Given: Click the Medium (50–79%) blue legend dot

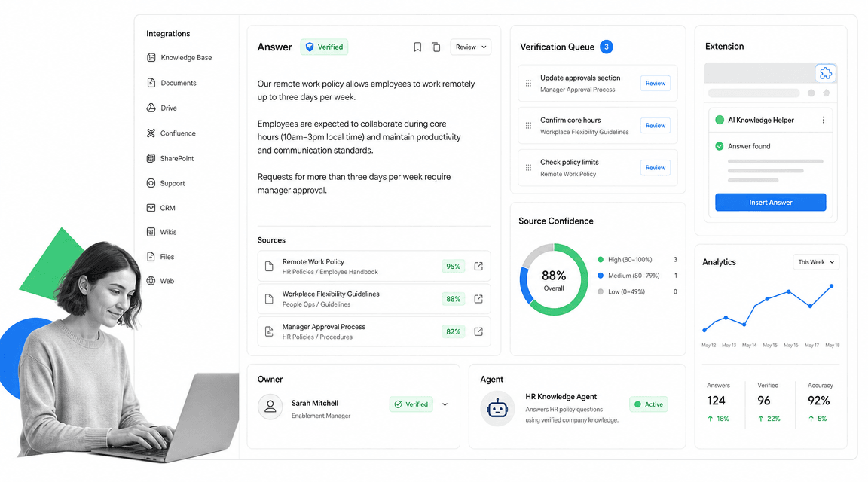Looking at the screenshot, I should point(601,276).
